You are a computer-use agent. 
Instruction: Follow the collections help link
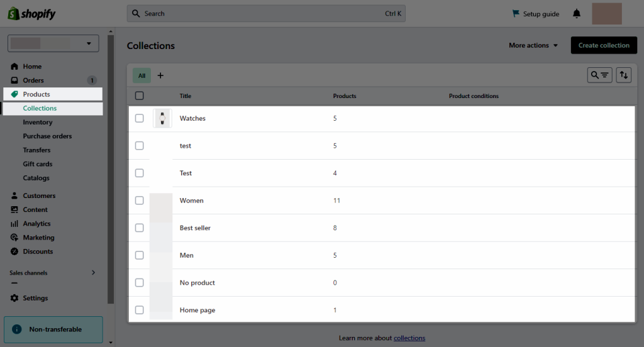(409, 338)
